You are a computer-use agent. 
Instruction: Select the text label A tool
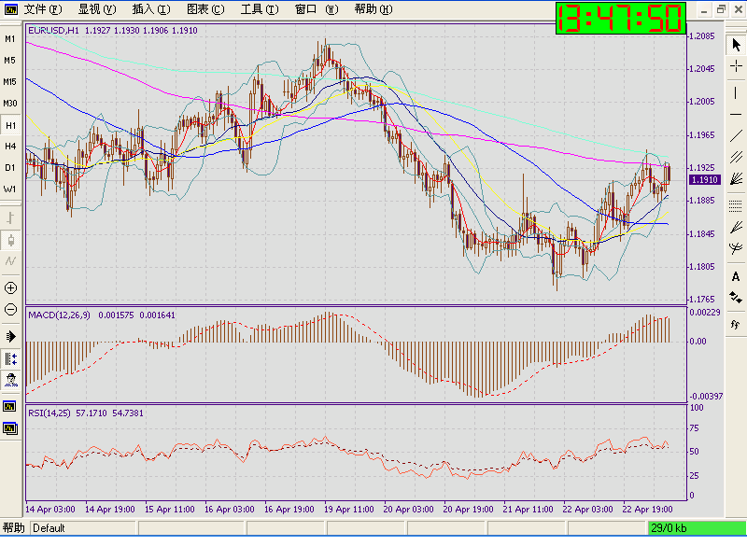pyautogui.click(x=736, y=276)
